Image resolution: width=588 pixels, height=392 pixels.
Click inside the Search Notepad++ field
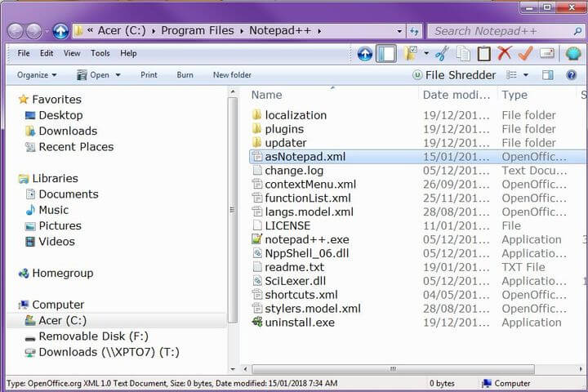501,31
